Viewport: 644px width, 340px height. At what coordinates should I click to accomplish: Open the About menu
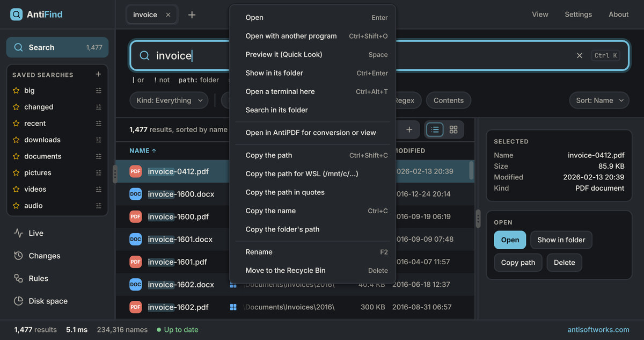618,15
